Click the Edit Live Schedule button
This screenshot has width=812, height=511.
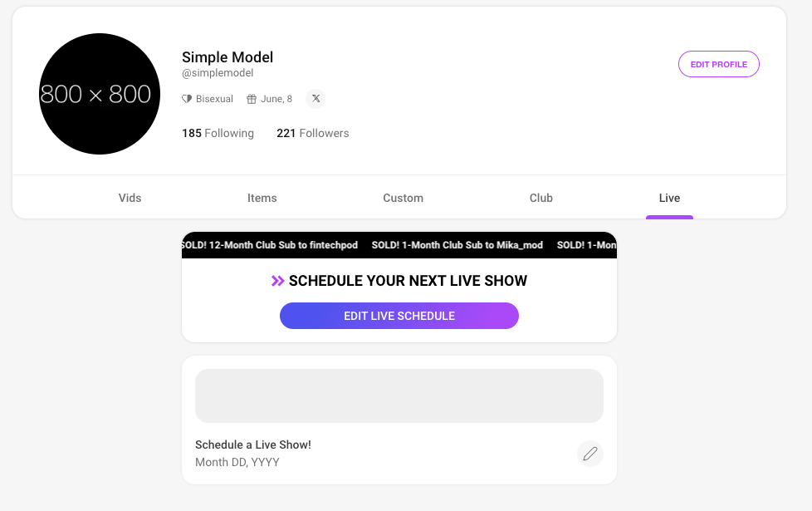click(399, 316)
